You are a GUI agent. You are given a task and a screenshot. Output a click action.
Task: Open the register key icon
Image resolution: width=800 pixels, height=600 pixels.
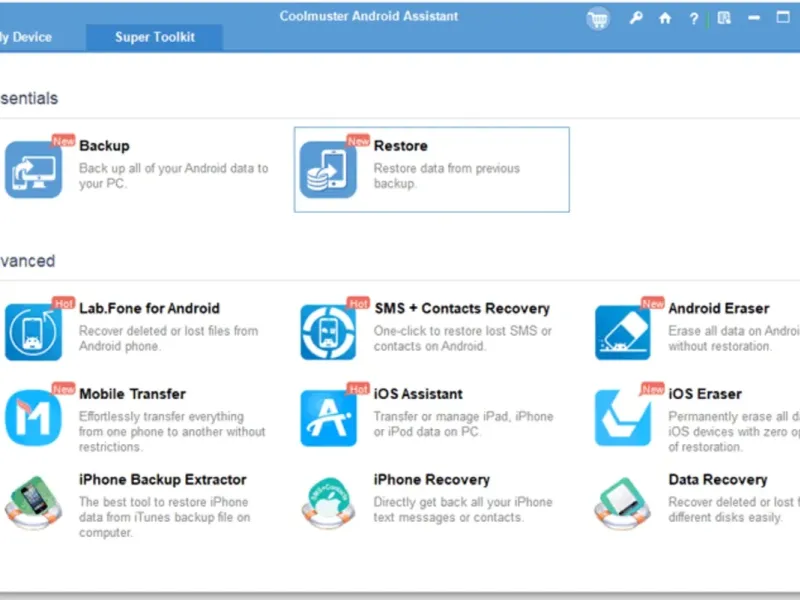[636, 18]
